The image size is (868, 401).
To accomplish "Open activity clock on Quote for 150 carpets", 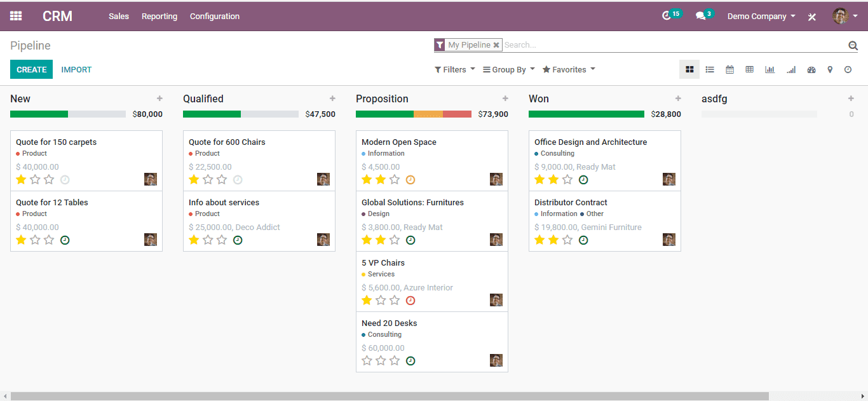I will pyautogui.click(x=65, y=180).
